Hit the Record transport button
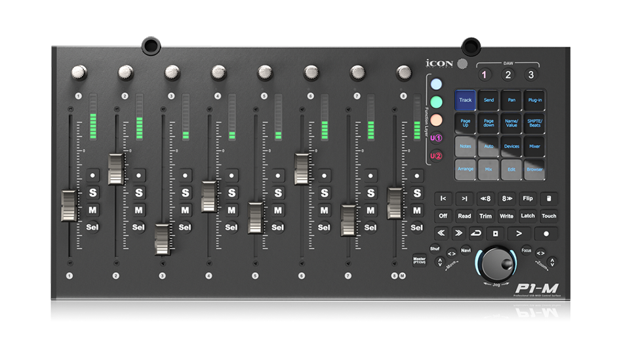 pyautogui.click(x=546, y=233)
